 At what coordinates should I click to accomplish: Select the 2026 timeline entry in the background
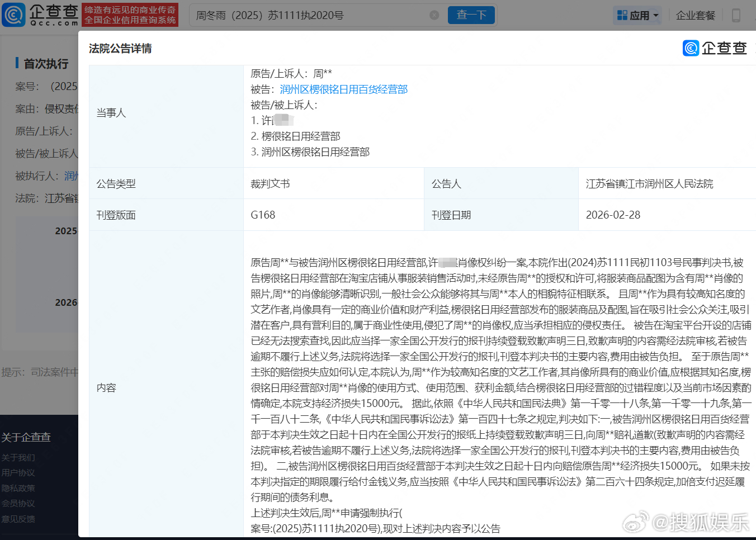click(66, 302)
